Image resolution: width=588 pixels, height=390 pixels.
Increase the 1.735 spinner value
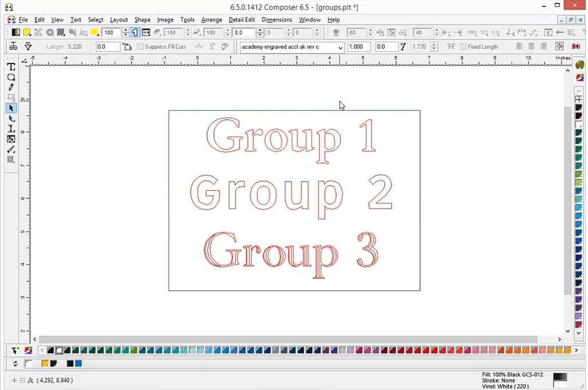(434, 45)
